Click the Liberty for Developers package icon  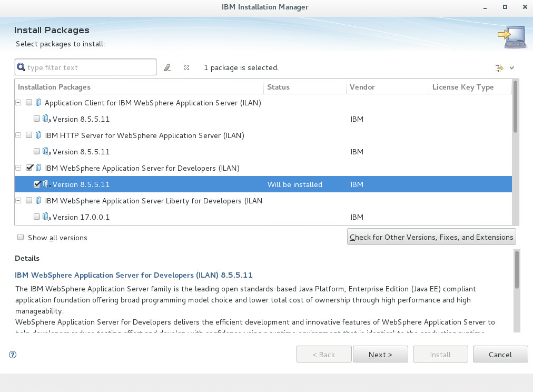coord(38,200)
